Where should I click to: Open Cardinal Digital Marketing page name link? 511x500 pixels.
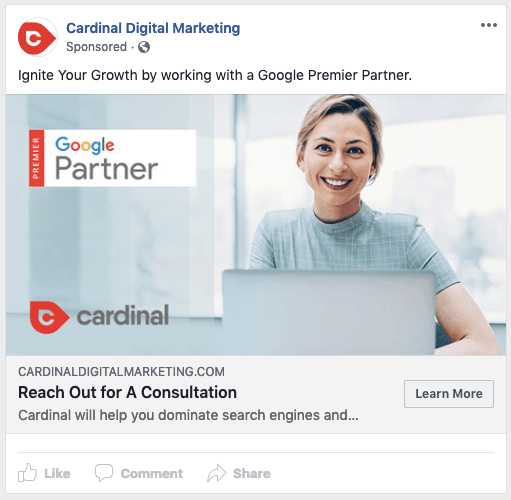click(x=153, y=28)
